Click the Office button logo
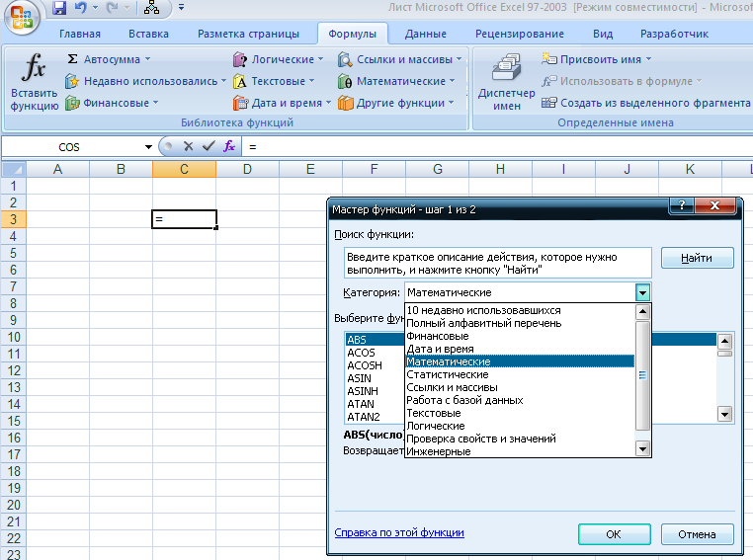This screenshot has height=560, width=753. click(21, 19)
